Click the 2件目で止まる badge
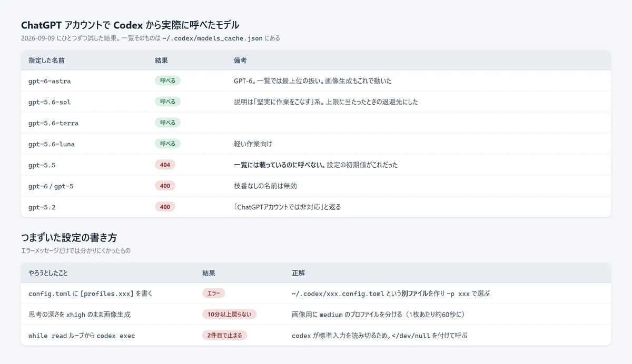 tap(224, 335)
